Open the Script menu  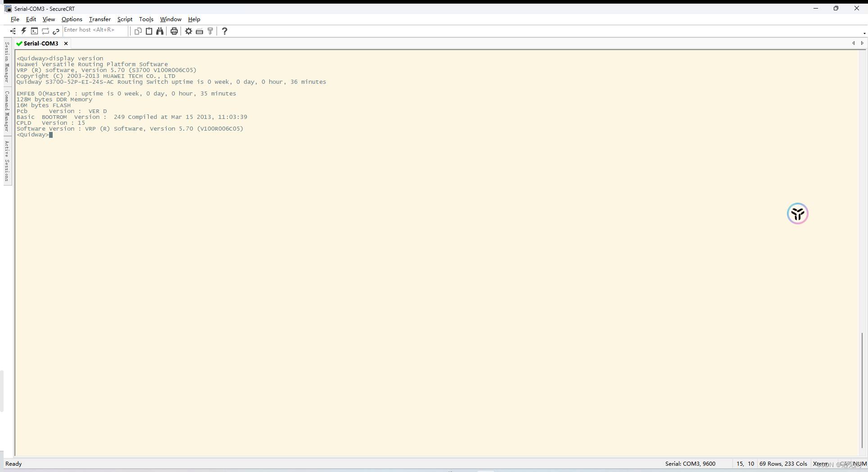[125, 19]
